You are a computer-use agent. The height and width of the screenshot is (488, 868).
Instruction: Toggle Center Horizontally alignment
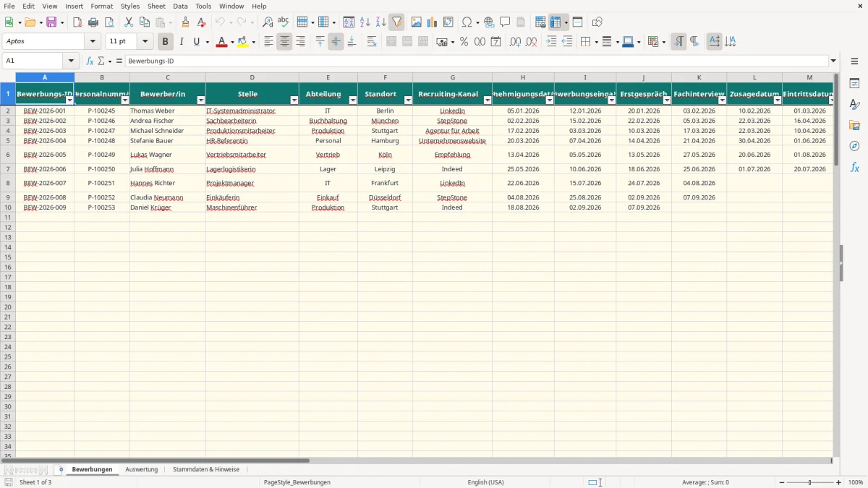[x=284, y=42]
